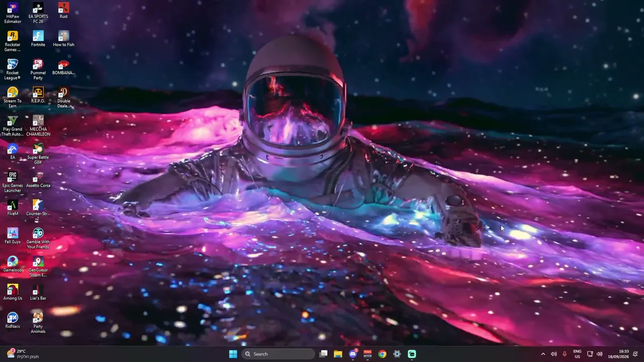Image resolution: width=644 pixels, height=362 pixels.
Task: Click the Assetto Corsa shortcut
Action: 38,179
